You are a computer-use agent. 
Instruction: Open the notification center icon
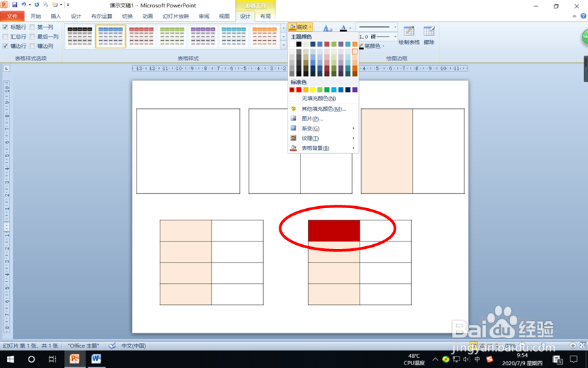573,359
